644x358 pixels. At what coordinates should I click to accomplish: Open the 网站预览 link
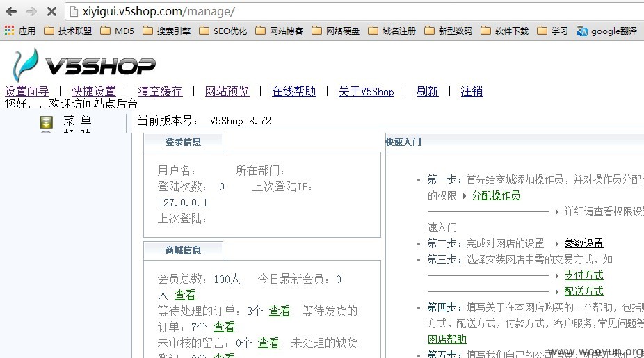[227, 91]
